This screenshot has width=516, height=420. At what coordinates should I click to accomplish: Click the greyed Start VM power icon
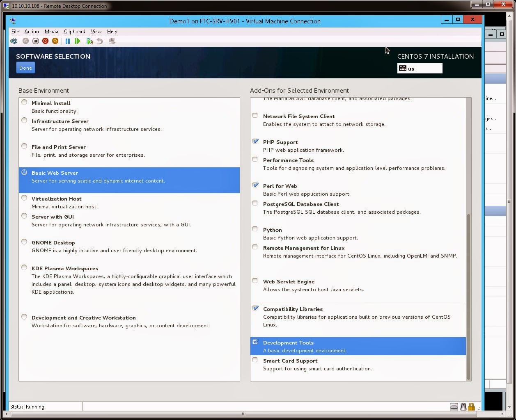point(25,41)
